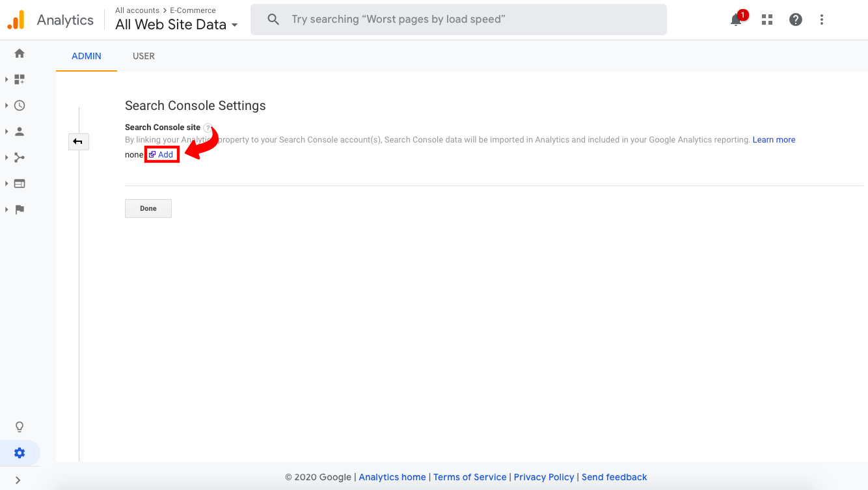
Task: Collapse the settings panel with back arrow
Action: click(78, 141)
